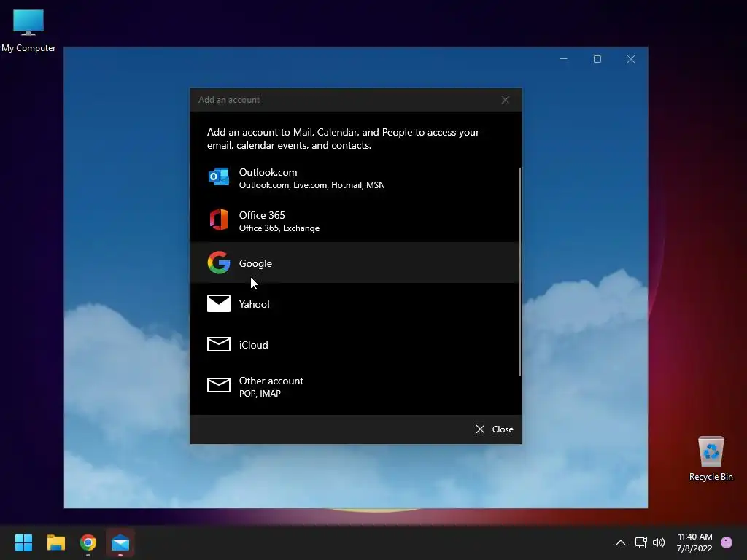Open File Explorer from the taskbar
The width and height of the screenshot is (747, 560).
[55, 542]
